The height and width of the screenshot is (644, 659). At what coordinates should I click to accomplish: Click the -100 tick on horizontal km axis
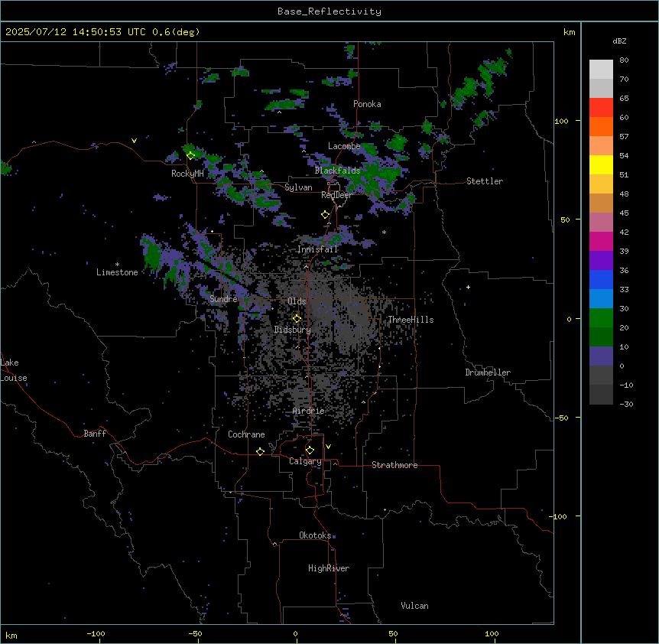pos(96,634)
